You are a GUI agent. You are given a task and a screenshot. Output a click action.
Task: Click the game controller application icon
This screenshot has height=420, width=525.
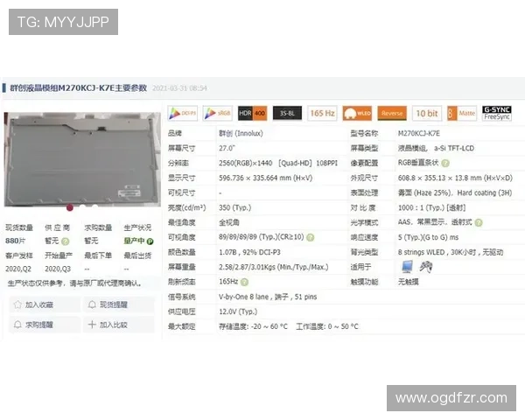coord(426,267)
